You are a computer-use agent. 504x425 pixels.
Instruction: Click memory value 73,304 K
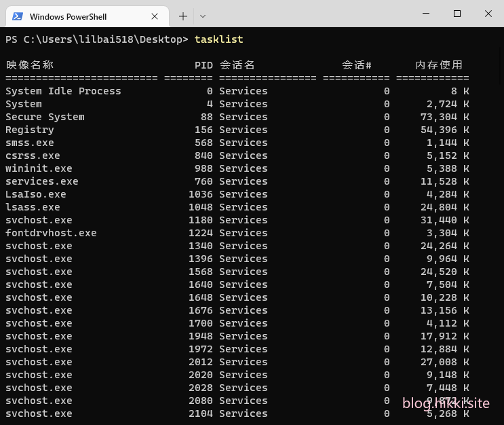(x=445, y=117)
